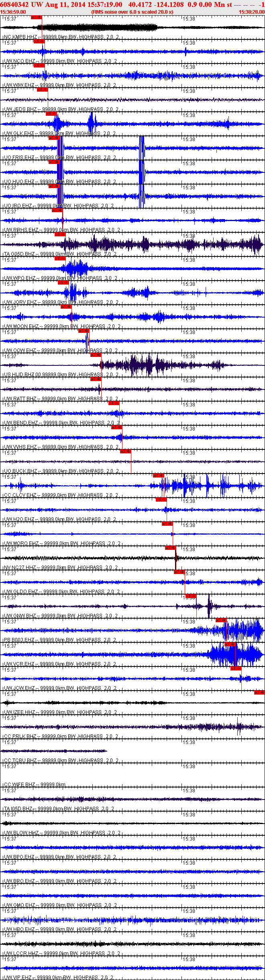Select the pick flag on UW.VCR trace
This screenshot has height=980, width=265.
230,644
